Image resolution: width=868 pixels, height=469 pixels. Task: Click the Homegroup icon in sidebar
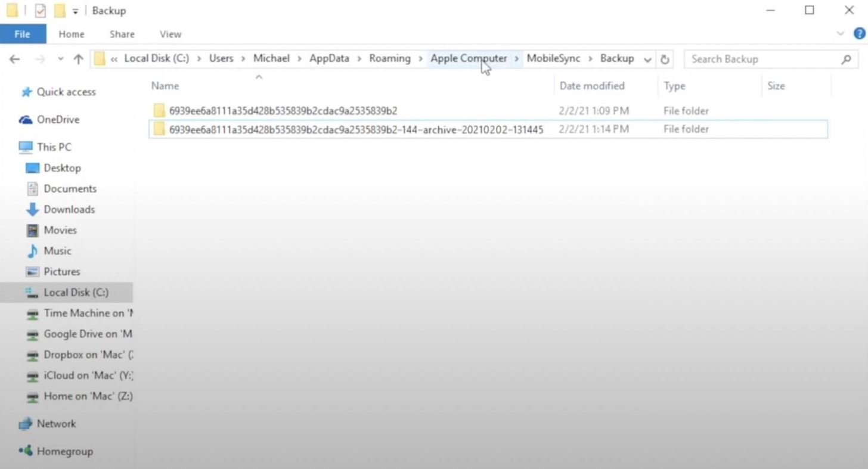pyautogui.click(x=26, y=451)
